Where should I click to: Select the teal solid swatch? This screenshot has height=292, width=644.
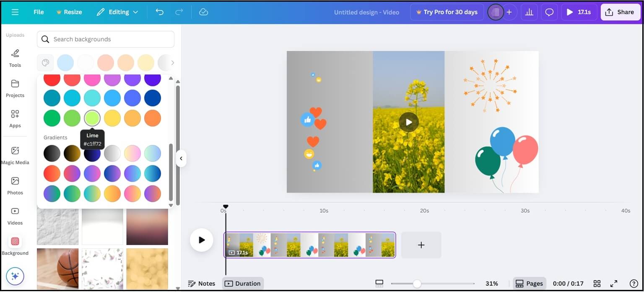[x=52, y=98]
